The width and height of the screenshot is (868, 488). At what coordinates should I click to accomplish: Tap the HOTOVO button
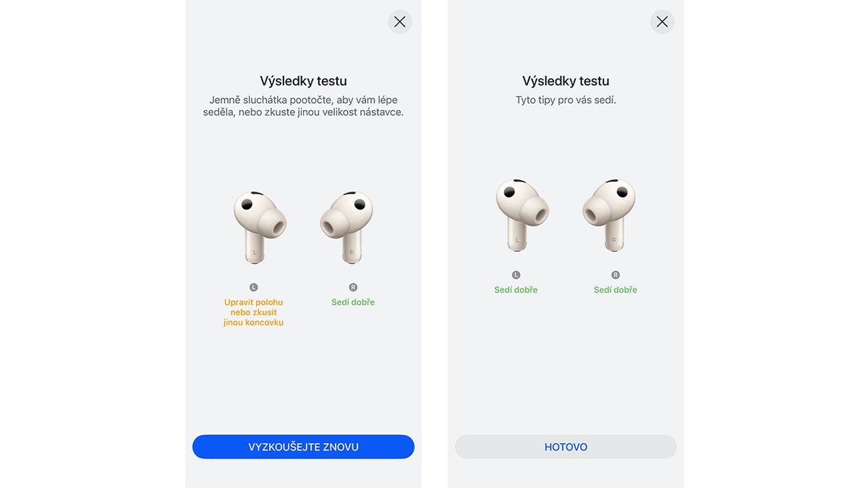click(566, 447)
